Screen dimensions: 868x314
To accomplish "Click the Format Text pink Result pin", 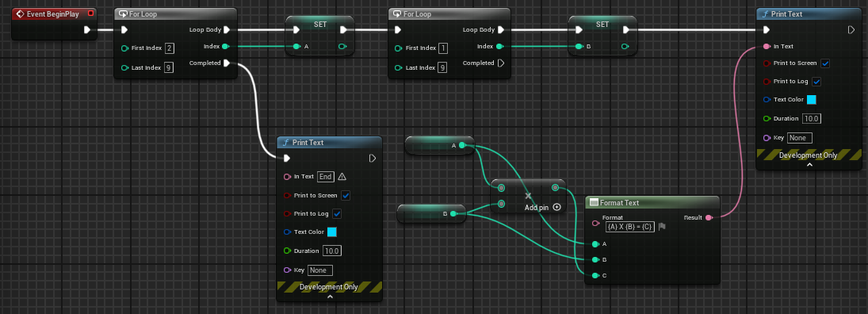I will point(709,217).
